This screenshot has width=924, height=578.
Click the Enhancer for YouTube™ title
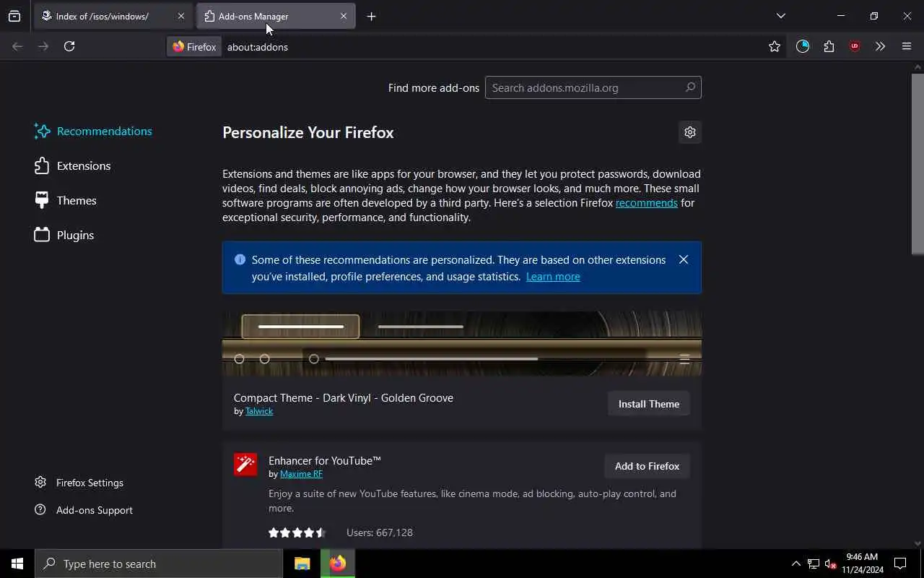[x=325, y=460]
